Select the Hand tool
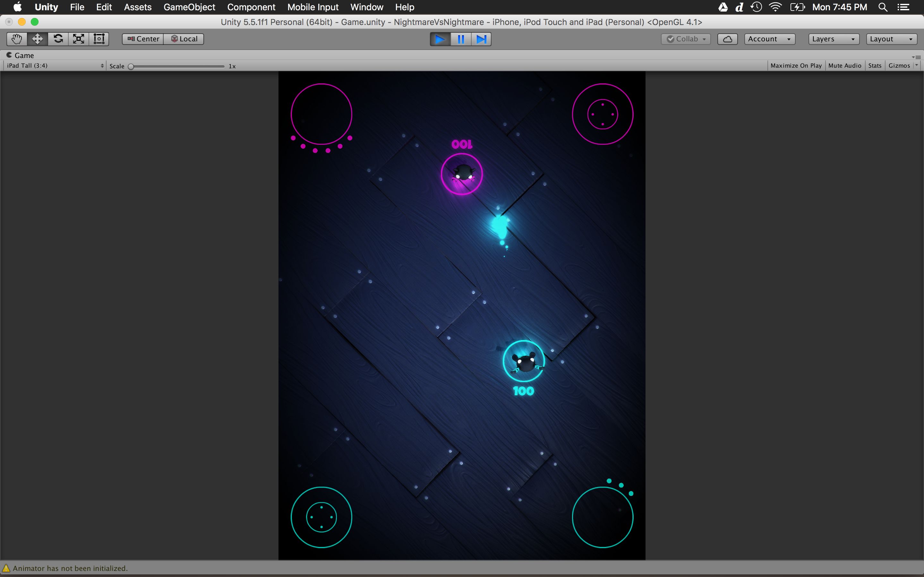This screenshot has width=924, height=577. [16, 39]
